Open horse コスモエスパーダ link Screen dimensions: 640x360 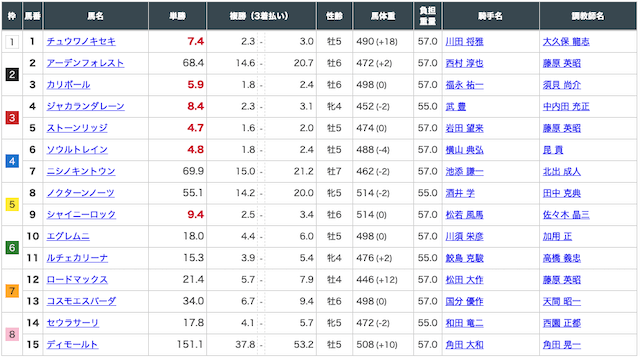81,301
